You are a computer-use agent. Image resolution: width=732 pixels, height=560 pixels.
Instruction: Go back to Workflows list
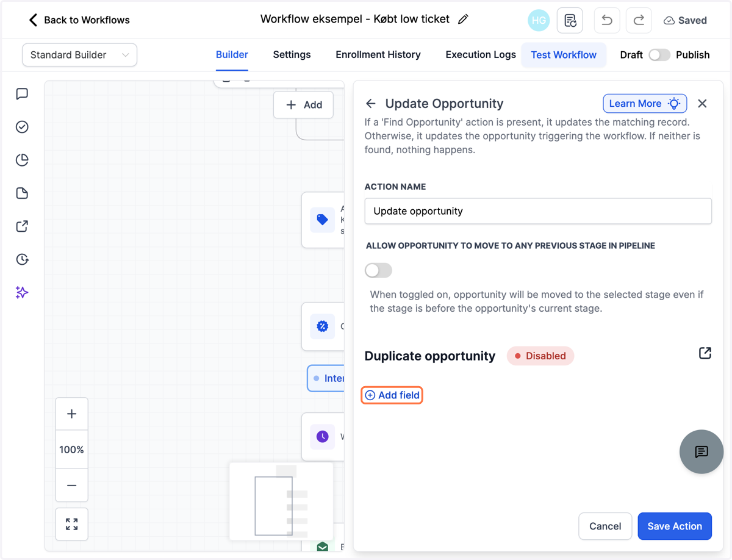(79, 20)
